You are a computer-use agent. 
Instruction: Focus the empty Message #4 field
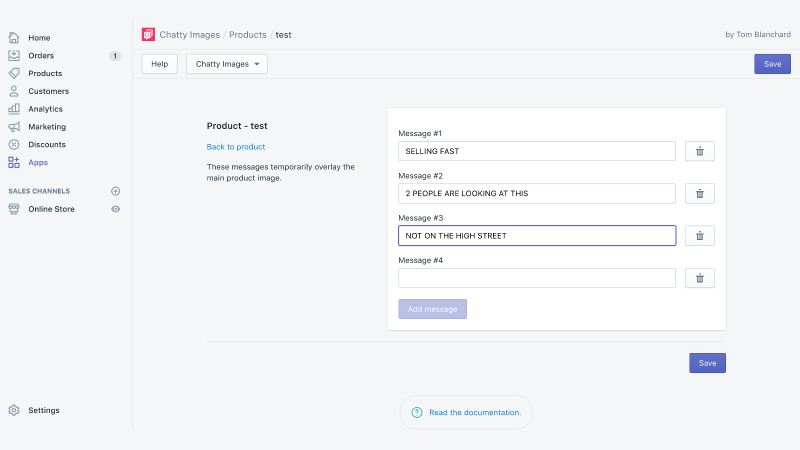point(537,278)
